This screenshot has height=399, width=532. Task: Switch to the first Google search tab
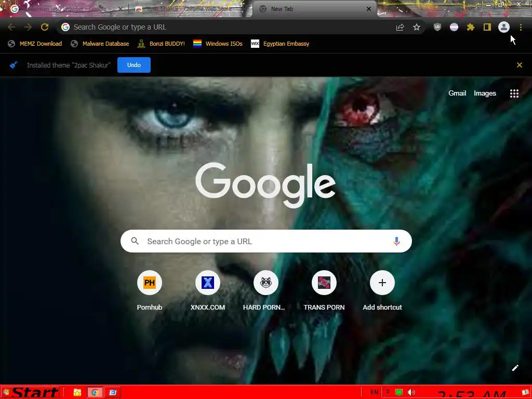64,9
